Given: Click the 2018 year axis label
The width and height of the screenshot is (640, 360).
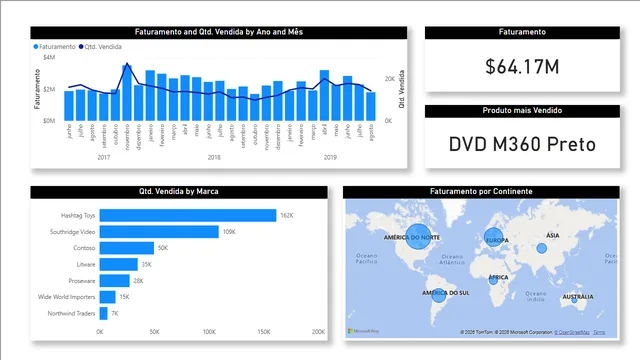Looking at the screenshot, I should tap(214, 158).
